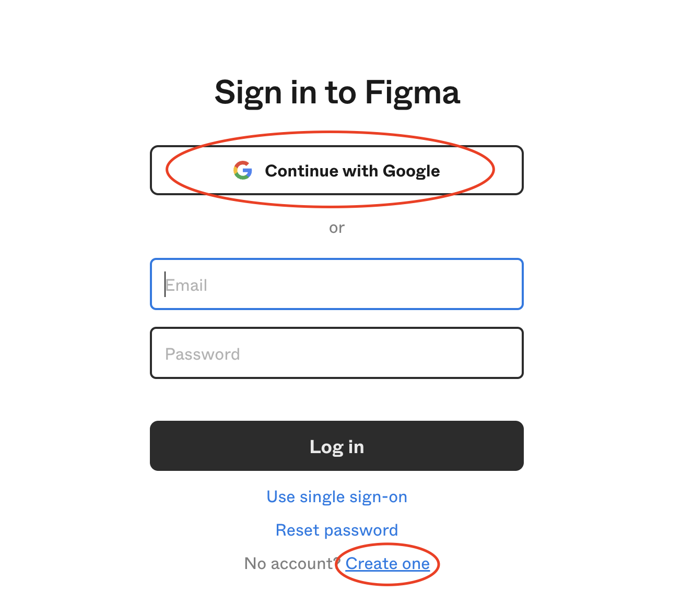This screenshot has width=681, height=616.
Task: Request a password reset link
Action: pyautogui.click(x=337, y=530)
